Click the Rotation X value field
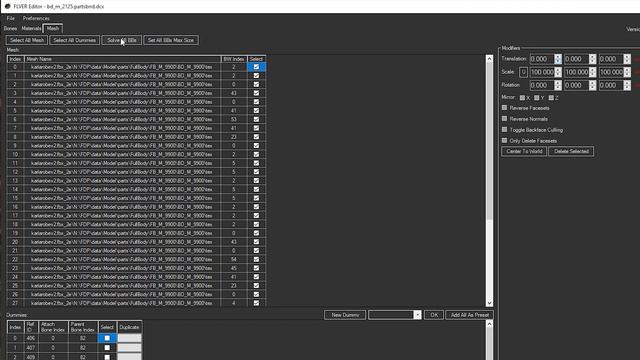This screenshot has width=640, height=360. click(542, 85)
